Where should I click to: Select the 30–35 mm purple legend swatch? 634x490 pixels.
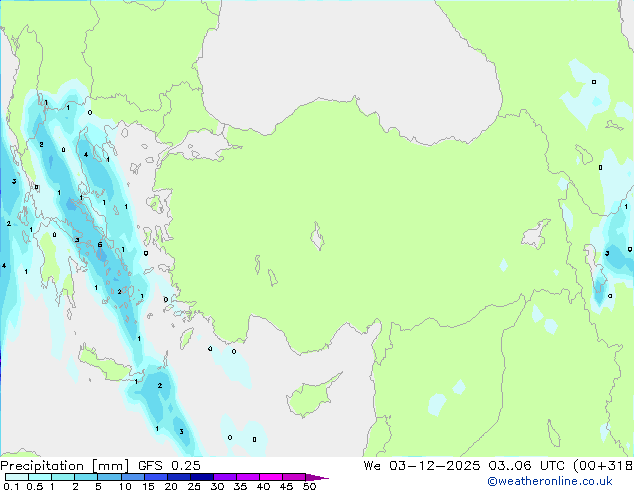click(x=224, y=477)
